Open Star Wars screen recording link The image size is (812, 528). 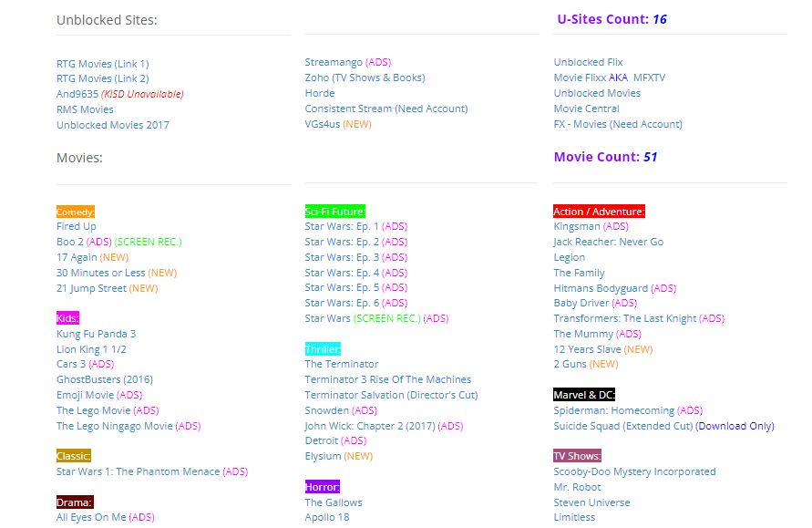[328, 318]
